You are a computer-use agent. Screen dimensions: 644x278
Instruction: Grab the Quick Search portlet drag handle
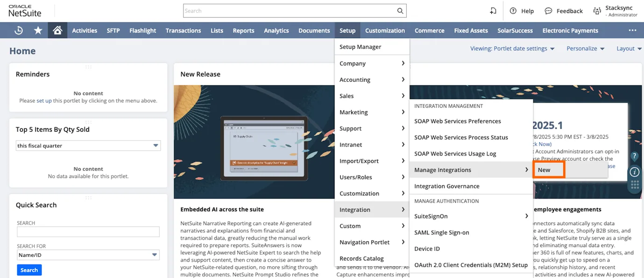coord(88,198)
